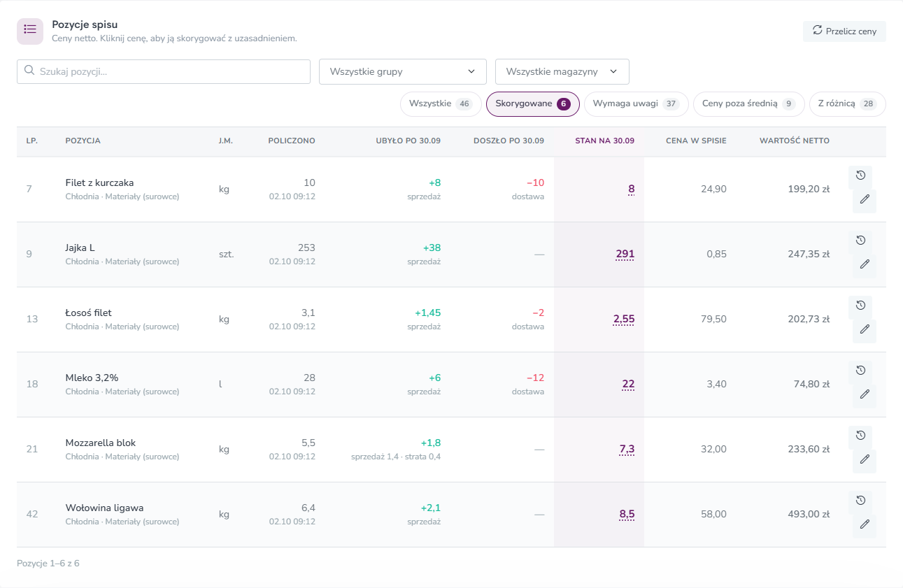Click the underlined stock value 22
903x588 pixels.
(628, 384)
